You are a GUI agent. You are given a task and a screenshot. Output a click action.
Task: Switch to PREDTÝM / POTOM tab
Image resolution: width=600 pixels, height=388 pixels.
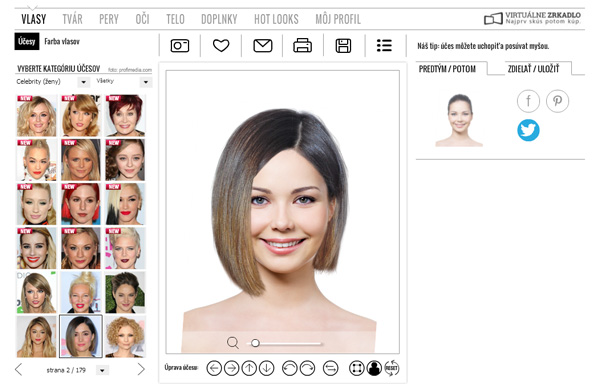point(447,69)
